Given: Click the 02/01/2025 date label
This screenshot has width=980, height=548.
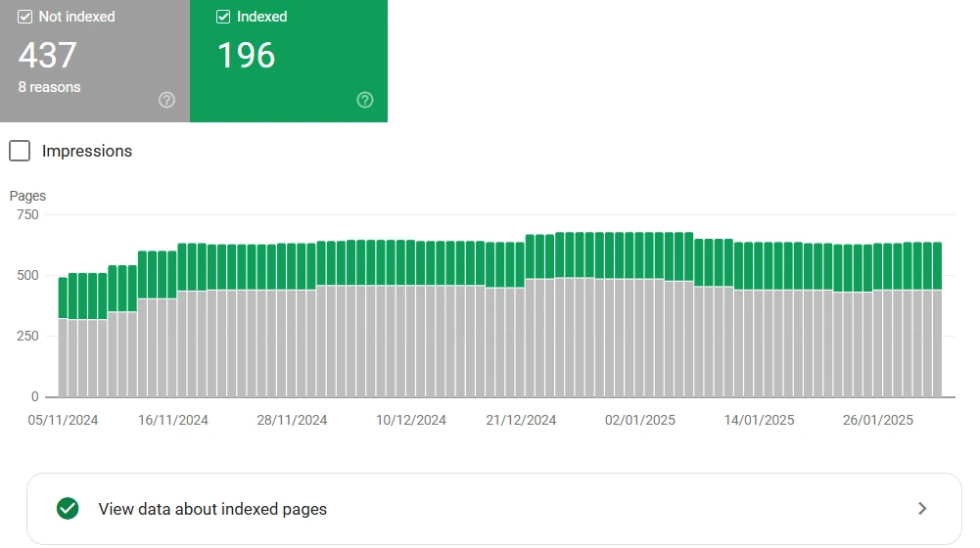Looking at the screenshot, I should click(640, 420).
